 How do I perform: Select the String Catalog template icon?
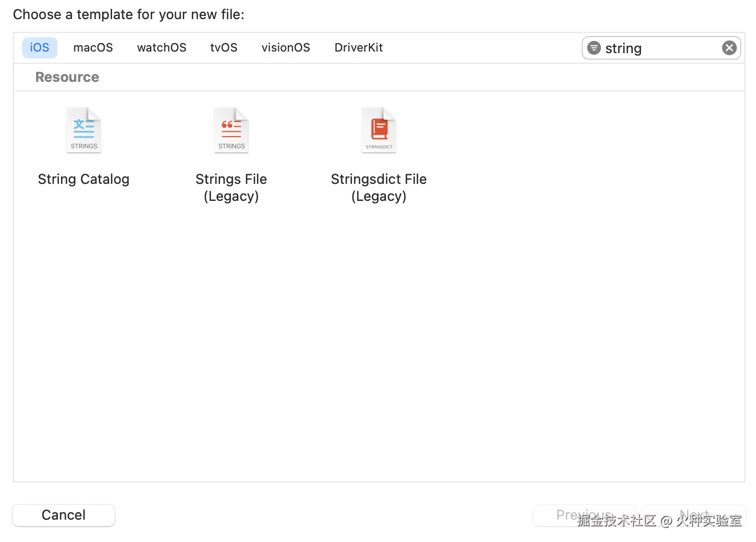tap(84, 130)
